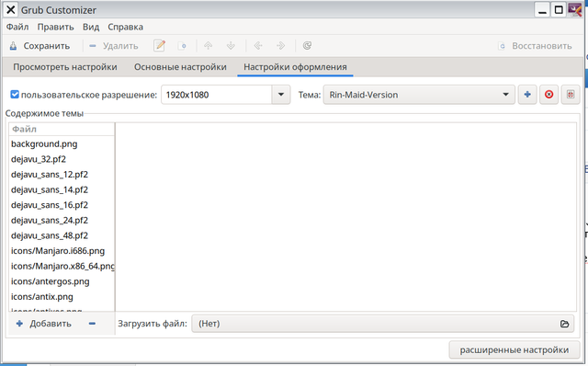Image resolution: width=588 pixels, height=366 pixels.
Task: Select icons/antergos.png in the list
Action: tap(62, 281)
